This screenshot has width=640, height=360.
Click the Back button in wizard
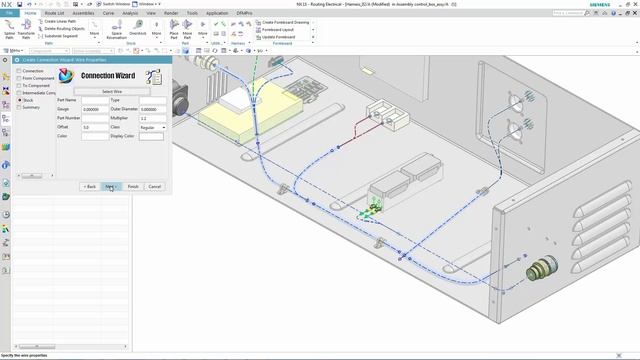click(x=89, y=187)
